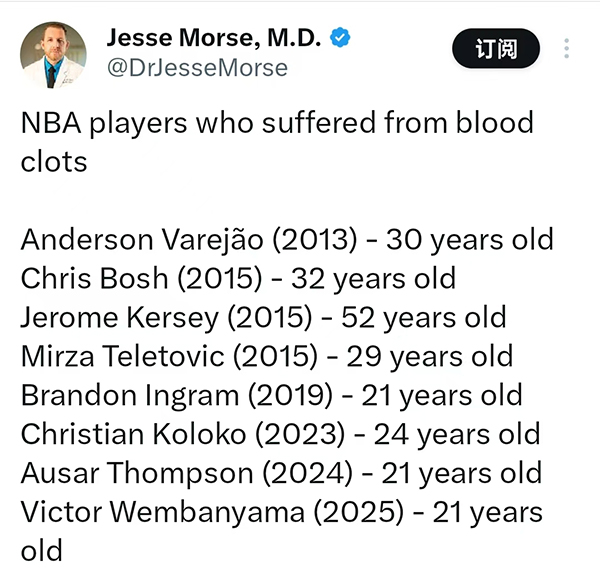600x581 pixels.
Task: Select the Chris Bosh (2015) line
Action: pos(238,279)
